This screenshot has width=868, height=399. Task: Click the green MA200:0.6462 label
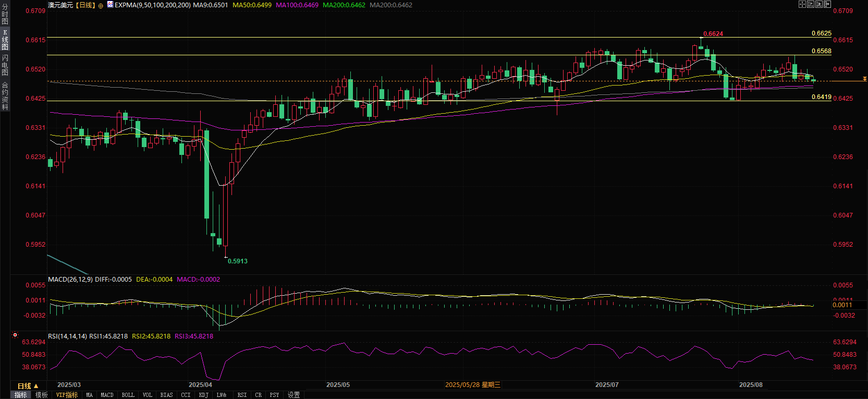(x=344, y=5)
